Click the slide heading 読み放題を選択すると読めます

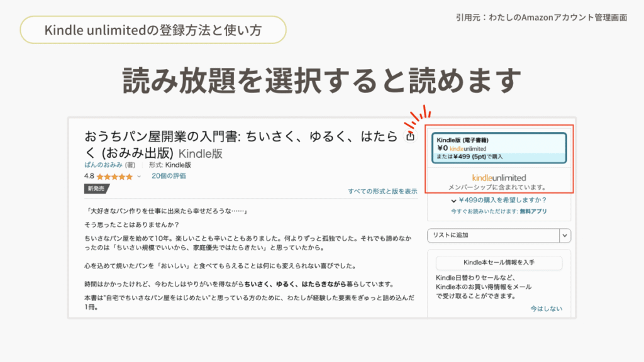(x=321, y=80)
